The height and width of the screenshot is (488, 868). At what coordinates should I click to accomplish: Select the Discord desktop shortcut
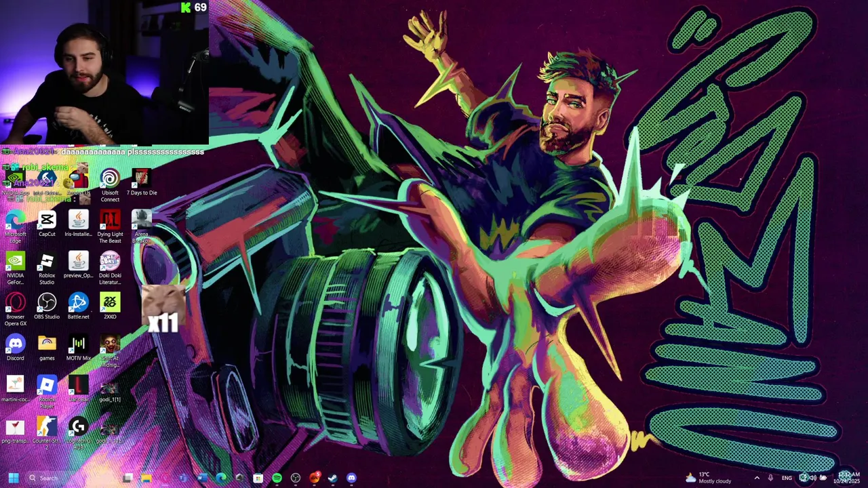pyautogui.click(x=15, y=348)
